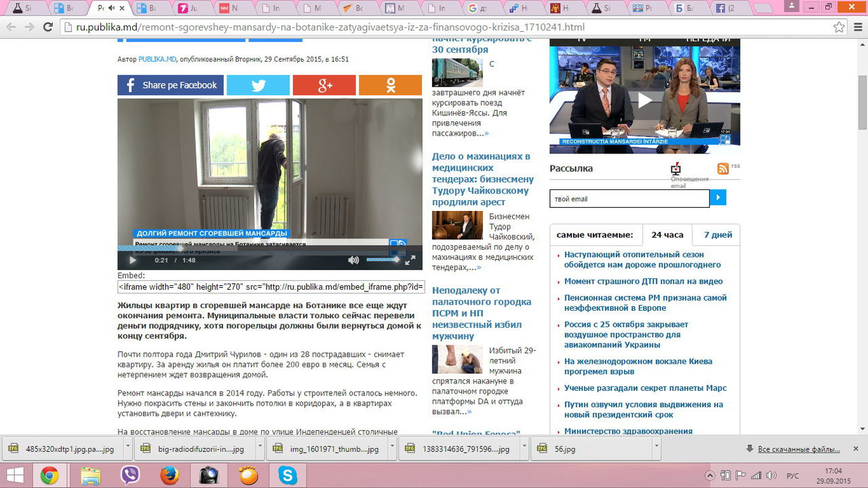This screenshot has width=868, height=488.
Task: Open 'Россия с 25 октября закрывает' article
Action: pos(626,335)
